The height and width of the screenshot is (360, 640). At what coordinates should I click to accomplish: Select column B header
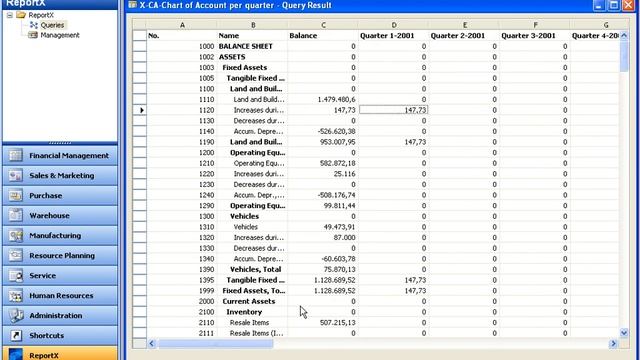click(253, 25)
